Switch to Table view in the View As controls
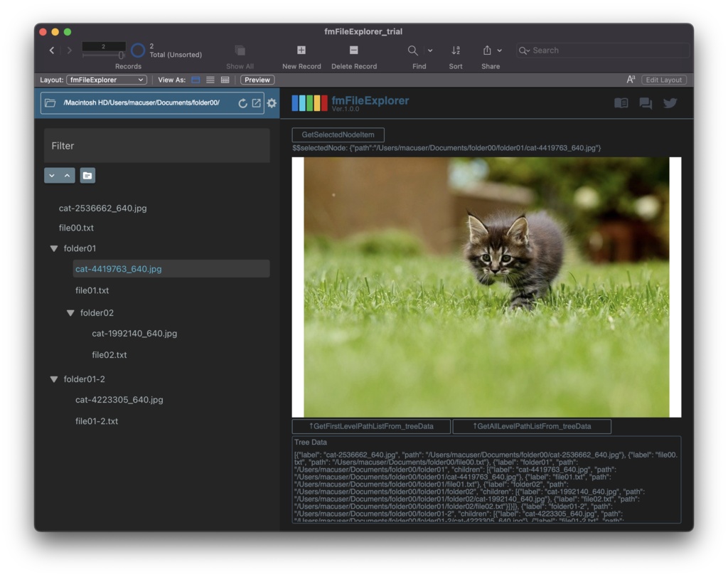The width and height of the screenshot is (728, 577). click(223, 79)
